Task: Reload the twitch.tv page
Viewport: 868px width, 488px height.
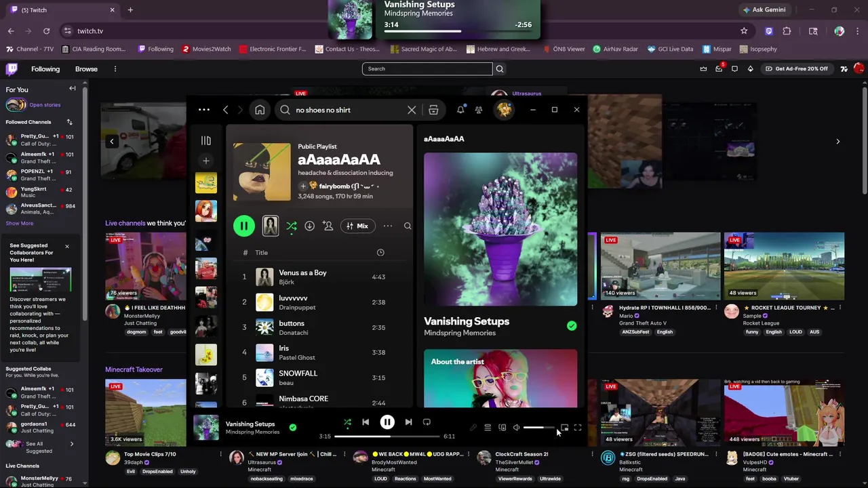Action: coord(46,31)
